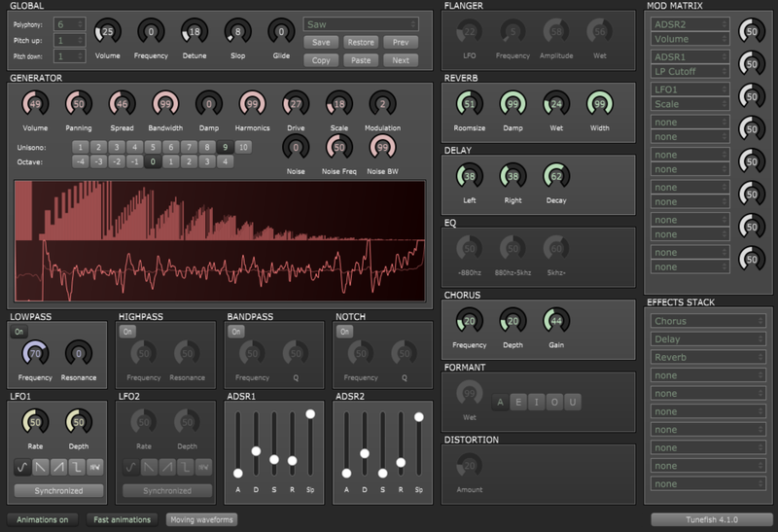The image size is (778, 532).
Task: Open the Saw preset dropdown
Action: pyautogui.click(x=360, y=23)
